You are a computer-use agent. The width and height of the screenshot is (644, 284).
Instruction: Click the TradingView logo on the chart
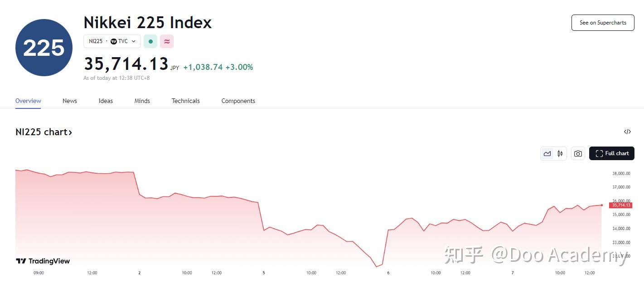(x=43, y=261)
